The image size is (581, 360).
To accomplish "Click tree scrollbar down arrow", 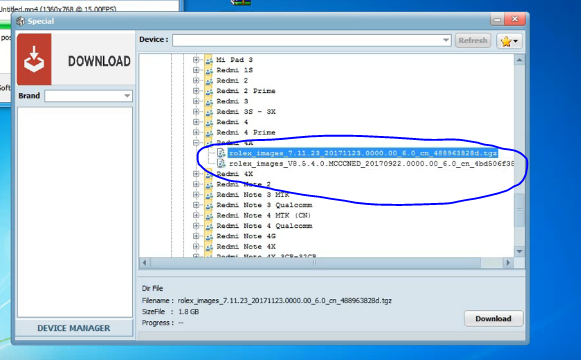I will pos(519,251).
